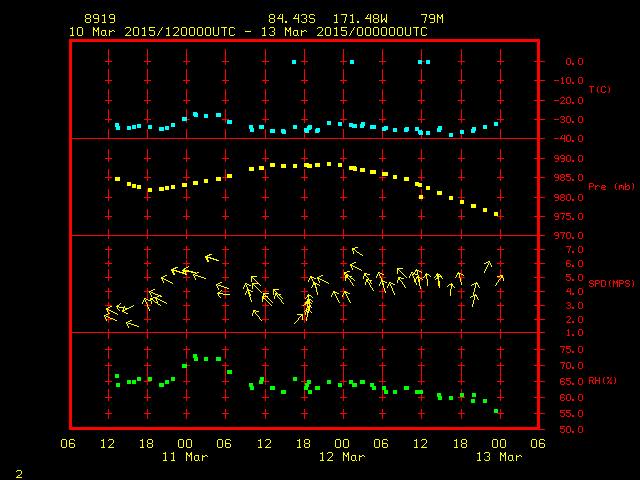Click the "75.0" humidity tick value
640x480 pixels.
click(x=571, y=350)
